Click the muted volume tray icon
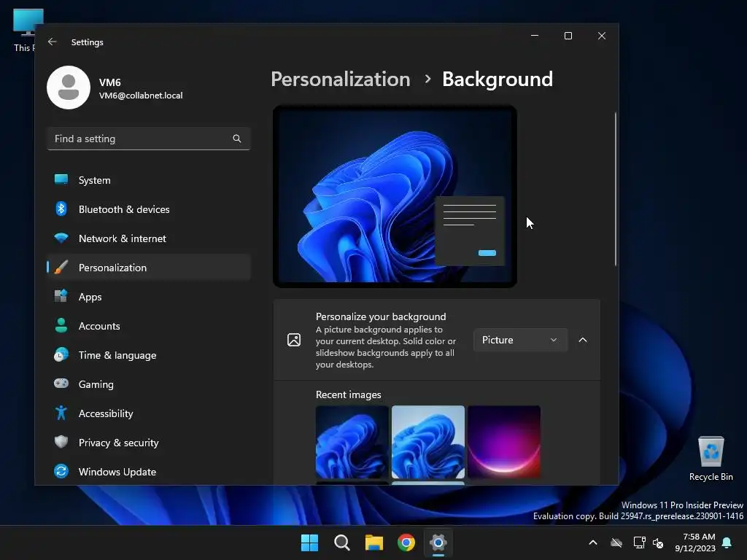 tap(658, 542)
